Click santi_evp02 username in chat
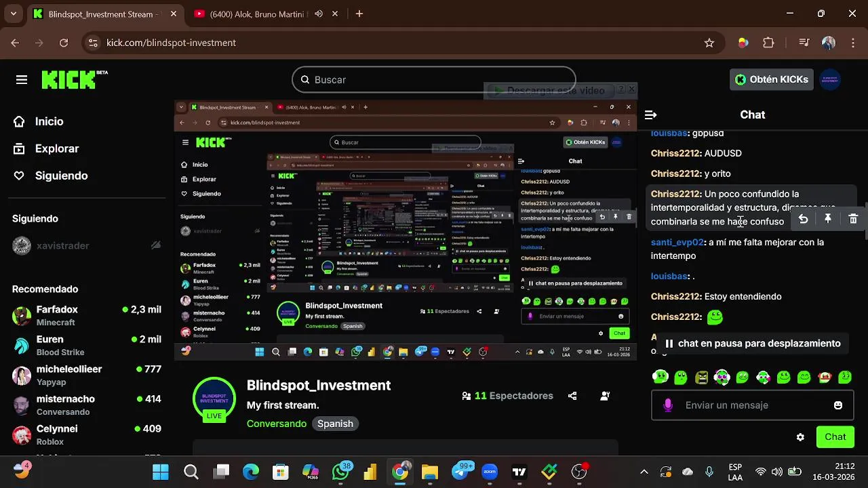Viewport: 868px width, 488px height. click(x=677, y=242)
